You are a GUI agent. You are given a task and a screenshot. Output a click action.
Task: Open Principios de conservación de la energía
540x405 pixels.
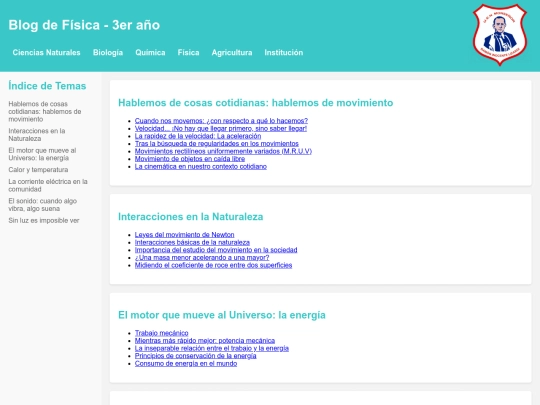click(195, 356)
